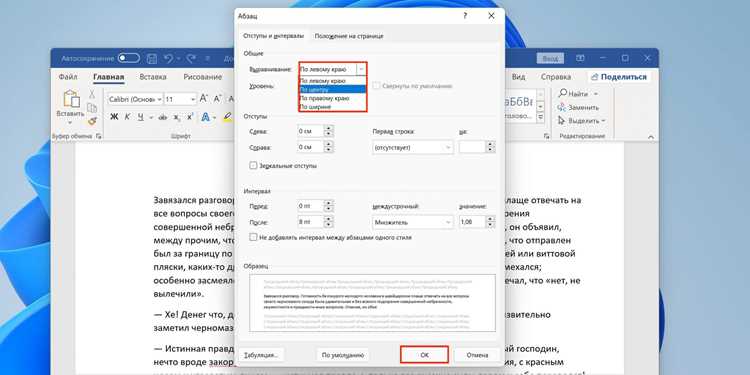Switch to Положение на странице tab
The height and width of the screenshot is (375, 750).
pos(349,36)
